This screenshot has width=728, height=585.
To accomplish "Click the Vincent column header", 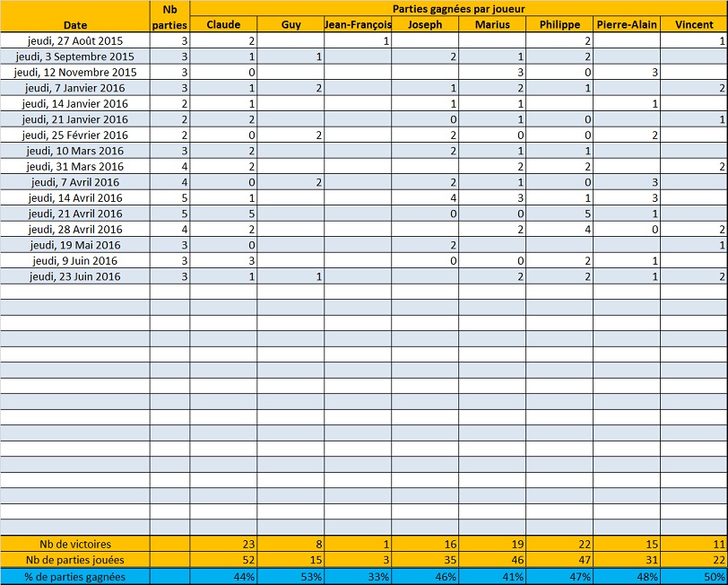I will pos(694,24).
